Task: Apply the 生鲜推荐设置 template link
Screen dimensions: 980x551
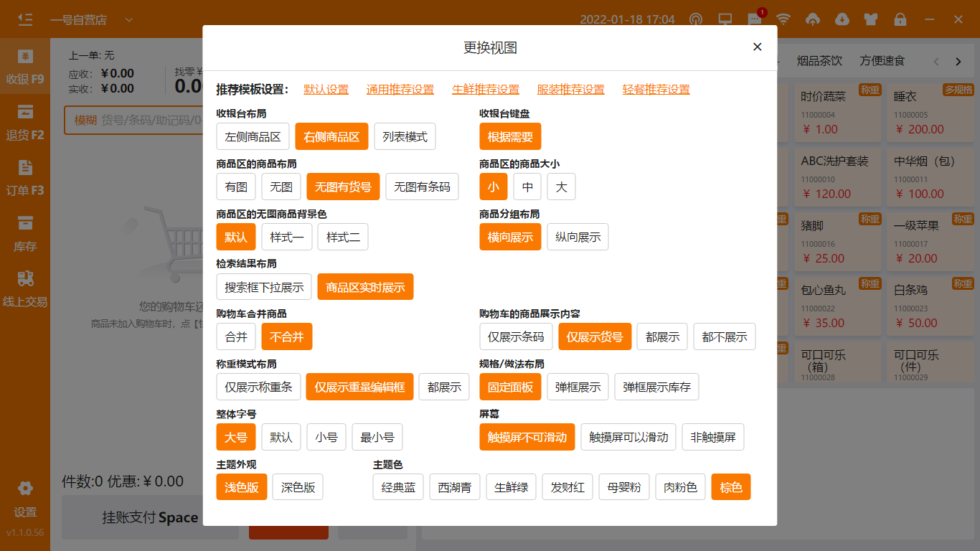Action: click(x=486, y=90)
